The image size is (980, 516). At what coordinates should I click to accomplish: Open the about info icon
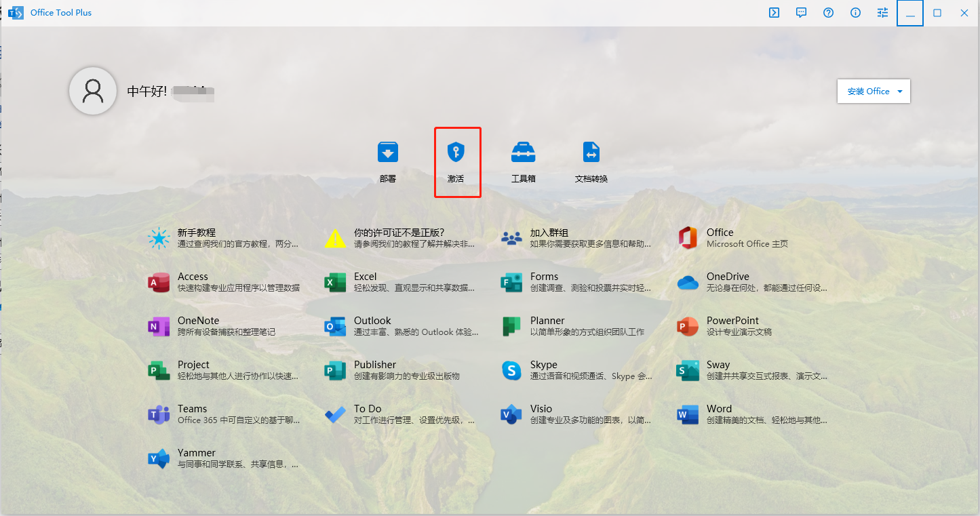pyautogui.click(x=855, y=13)
